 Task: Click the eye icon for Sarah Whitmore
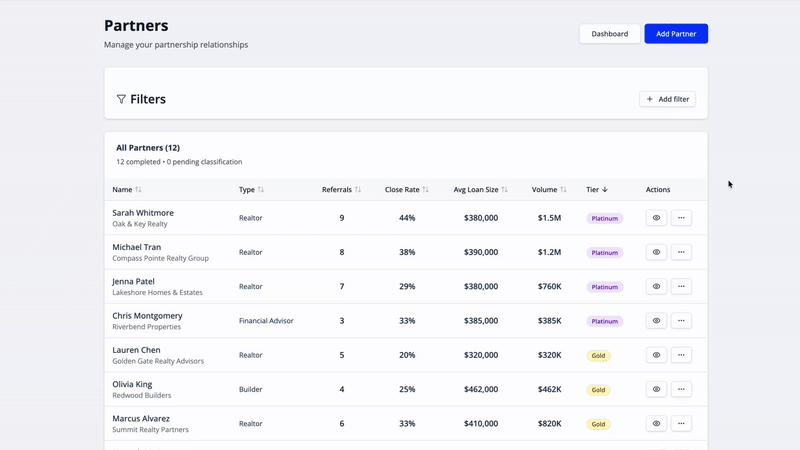pyautogui.click(x=656, y=218)
